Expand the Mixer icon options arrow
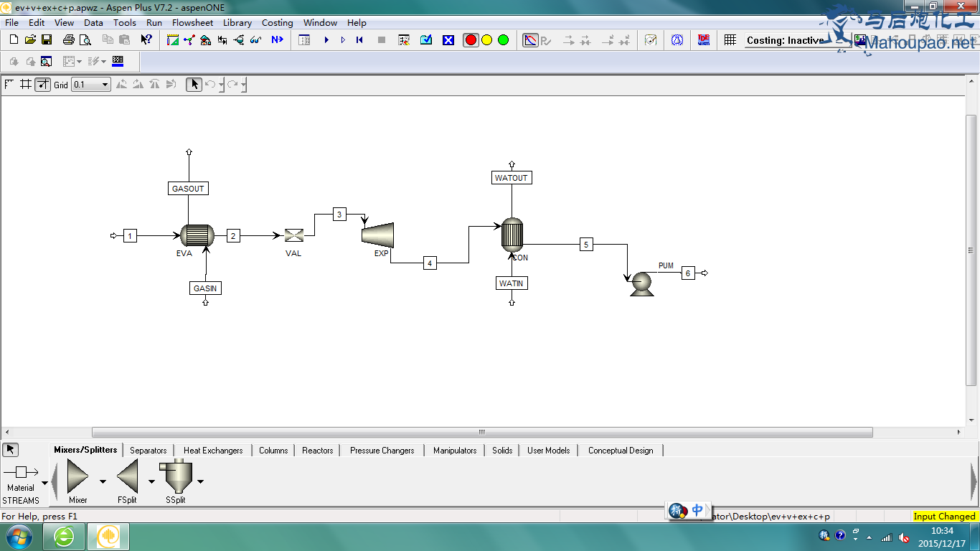This screenshot has height=551, width=980. click(103, 481)
